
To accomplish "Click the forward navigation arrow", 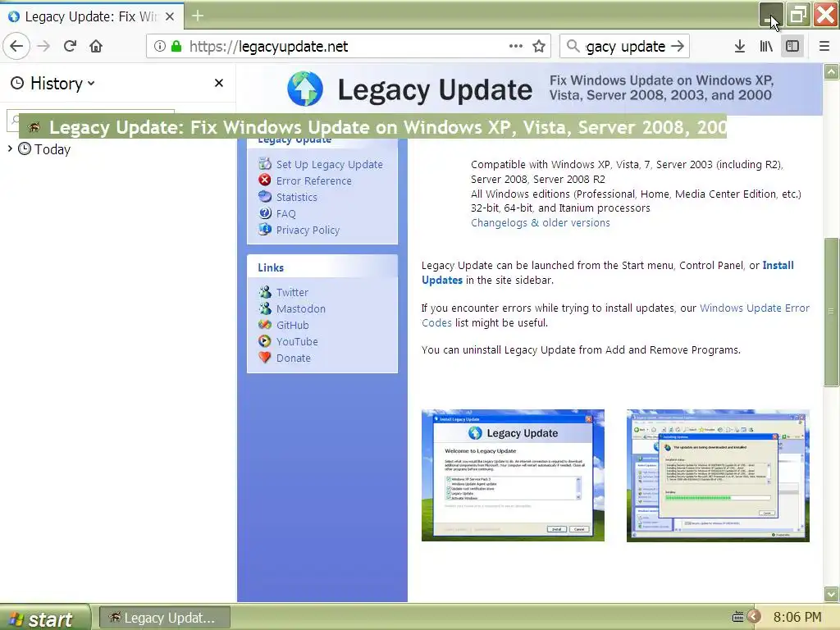I will tap(43, 46).
